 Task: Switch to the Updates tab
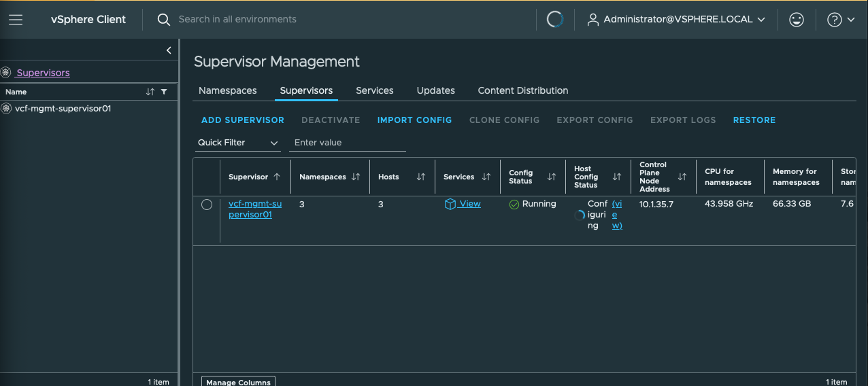point(435,90)
